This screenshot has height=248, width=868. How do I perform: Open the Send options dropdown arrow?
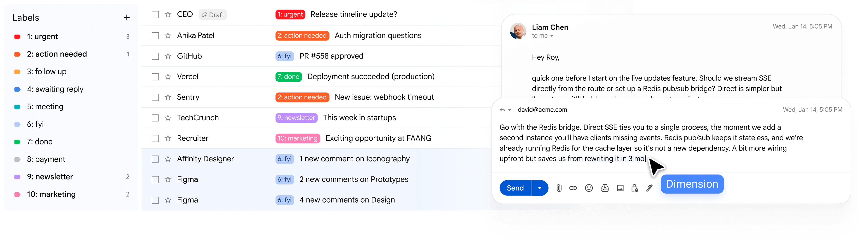point(540,188)
